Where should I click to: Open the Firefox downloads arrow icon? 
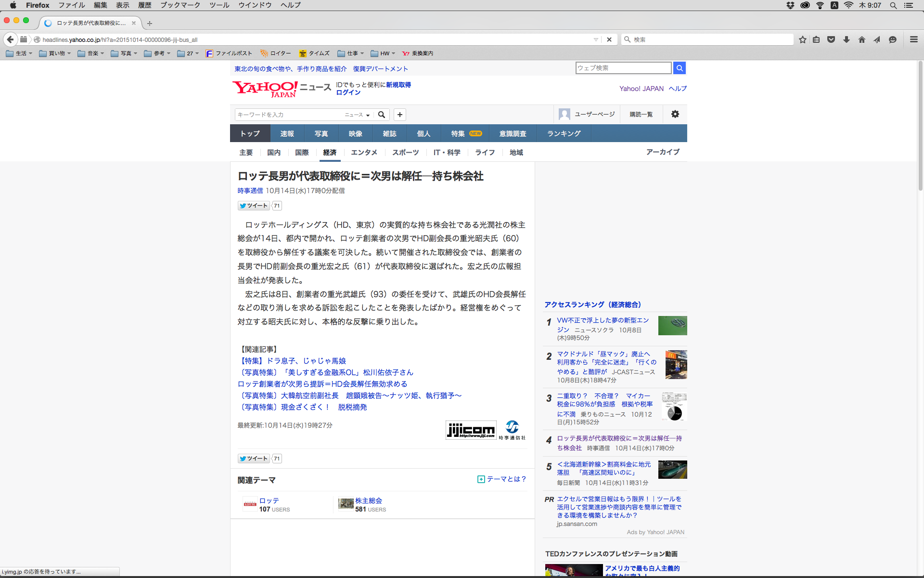coord(847,39)
